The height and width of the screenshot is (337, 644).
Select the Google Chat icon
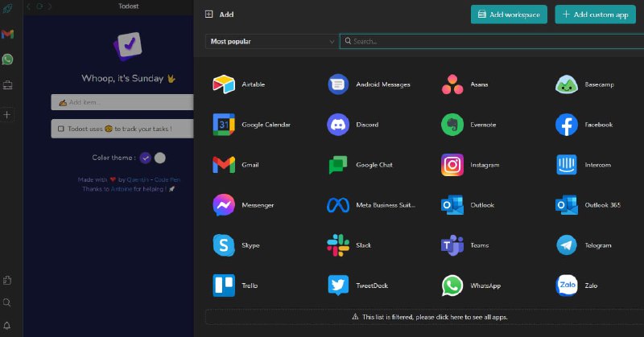tap(337, 165)
